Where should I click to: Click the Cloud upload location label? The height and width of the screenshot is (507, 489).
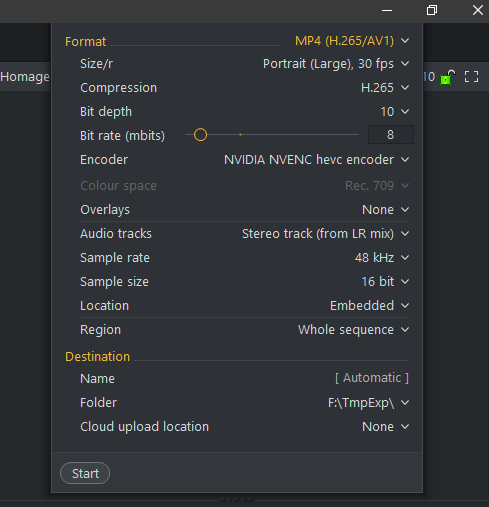pyautogui.click(x=144, y=427)
